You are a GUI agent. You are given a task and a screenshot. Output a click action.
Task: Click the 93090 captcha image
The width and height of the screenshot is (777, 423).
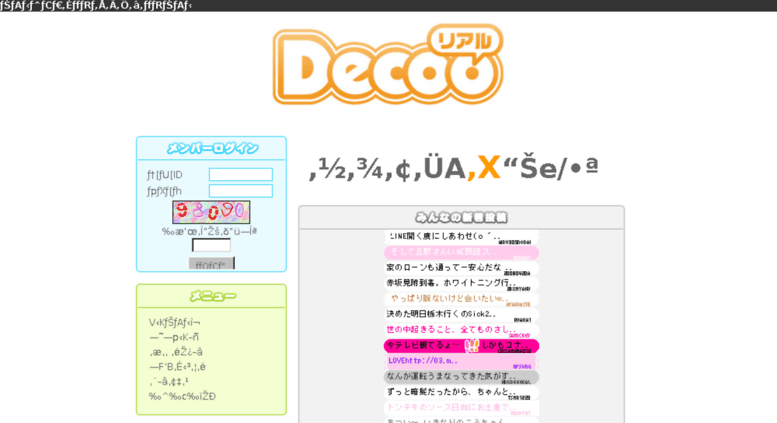click(211, 212)
